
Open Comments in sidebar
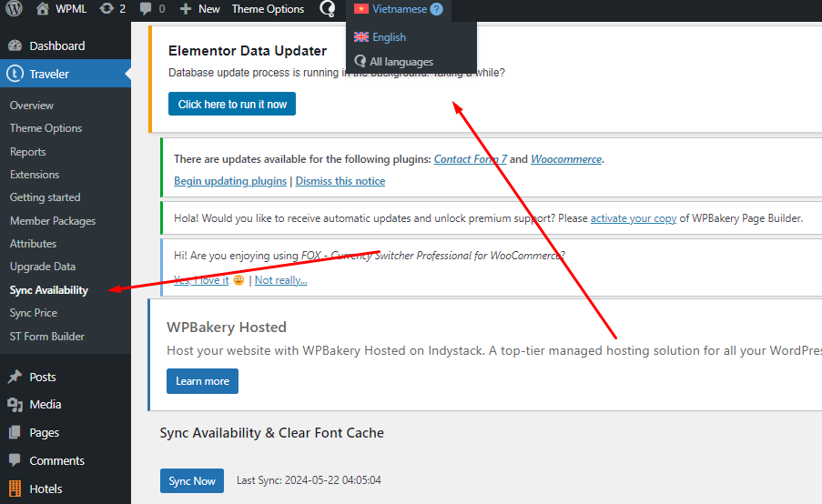[56, 460]
